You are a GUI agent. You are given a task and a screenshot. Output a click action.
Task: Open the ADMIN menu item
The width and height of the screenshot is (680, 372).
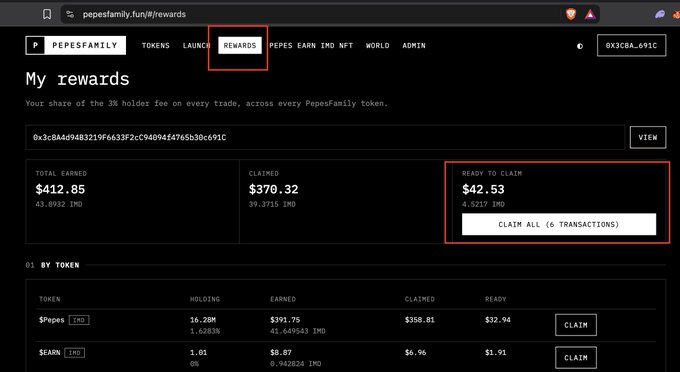click(414, 46)
